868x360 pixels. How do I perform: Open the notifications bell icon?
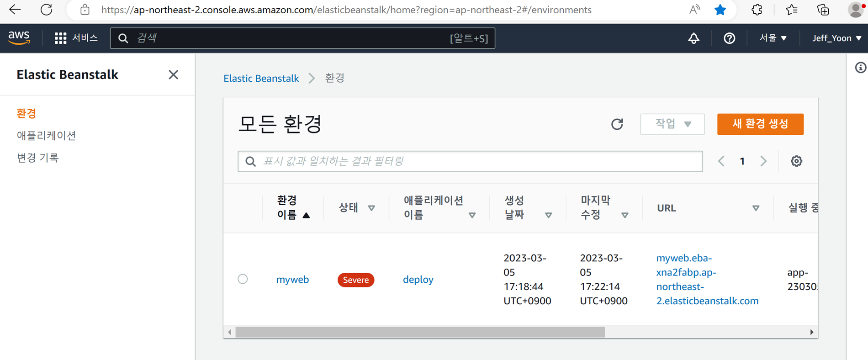coord(693,38)
